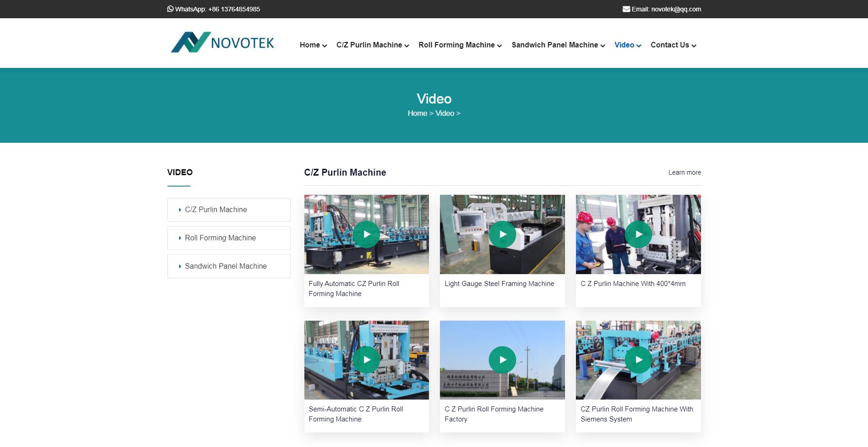Click play on C Z Purlin 400*4mm video
Screen dimensions: 868x447
coord(638,234)
